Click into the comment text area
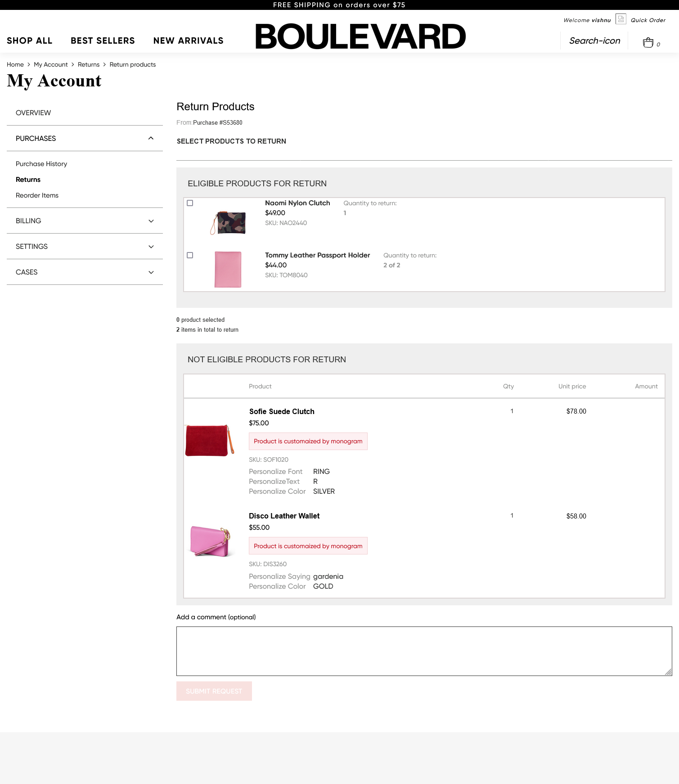Viewport: 679px width, 784px height. (x=424, y=651)
